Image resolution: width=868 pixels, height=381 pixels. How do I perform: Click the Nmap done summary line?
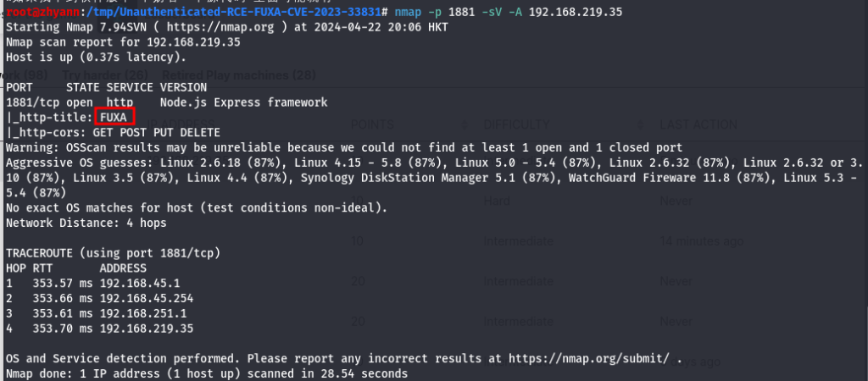point(207,374)
